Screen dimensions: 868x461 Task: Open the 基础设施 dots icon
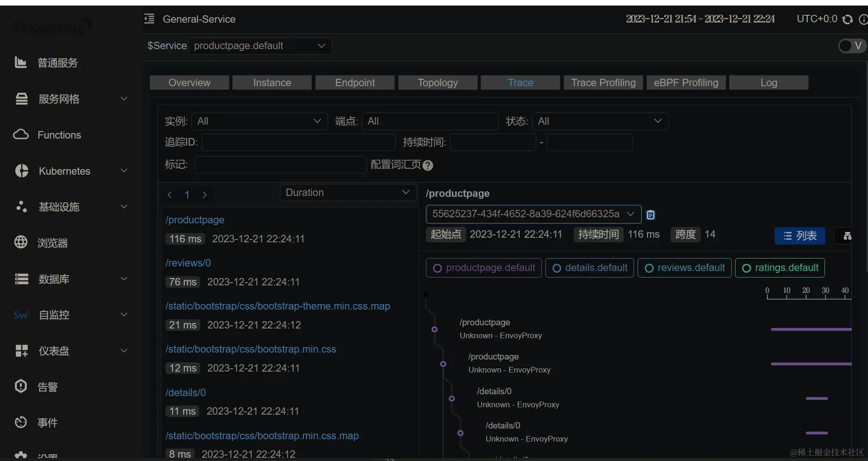click(x=21, y=207)
